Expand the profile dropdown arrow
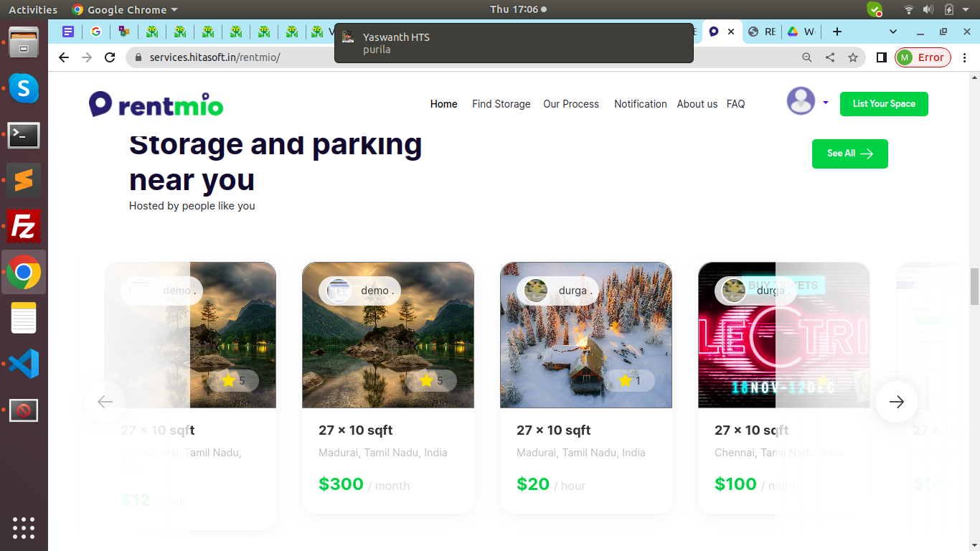Viewport: 980px width, 551px height. (825, 103)
